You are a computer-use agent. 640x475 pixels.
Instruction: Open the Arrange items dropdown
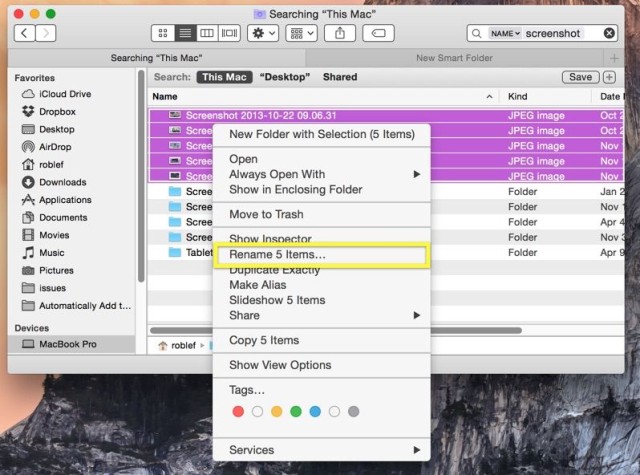pos(301,33)
